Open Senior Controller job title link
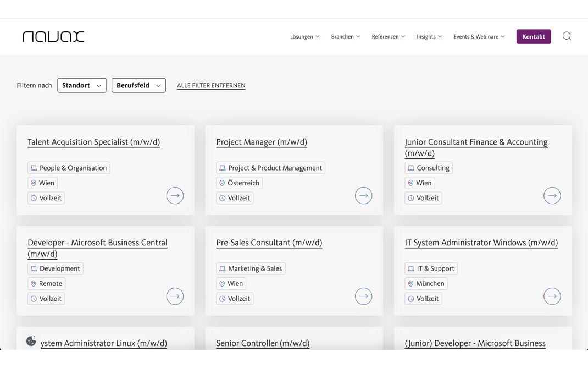 point(263,343)
